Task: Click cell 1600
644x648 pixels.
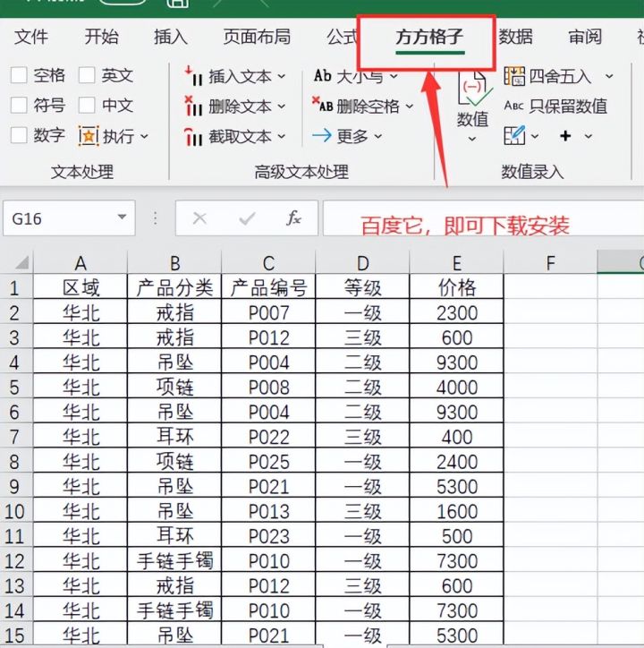Action: pos(456,512)
